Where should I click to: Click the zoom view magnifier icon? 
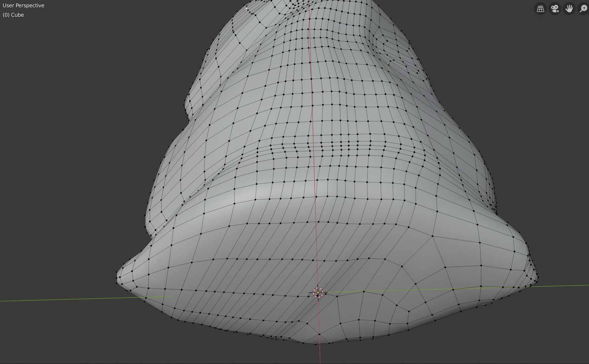tap(583, 9)
